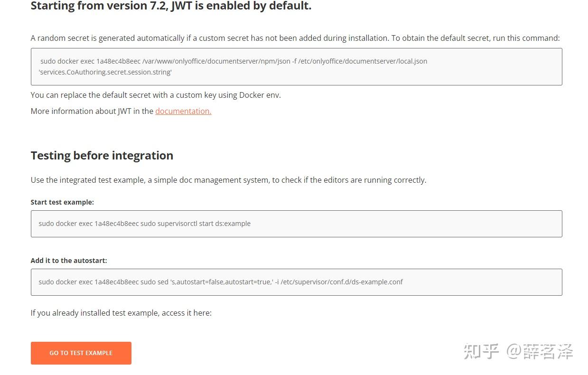The image size is (588, 375).
Task: Click the 'Add it to the autostart:' label
Action: point(69,261)
